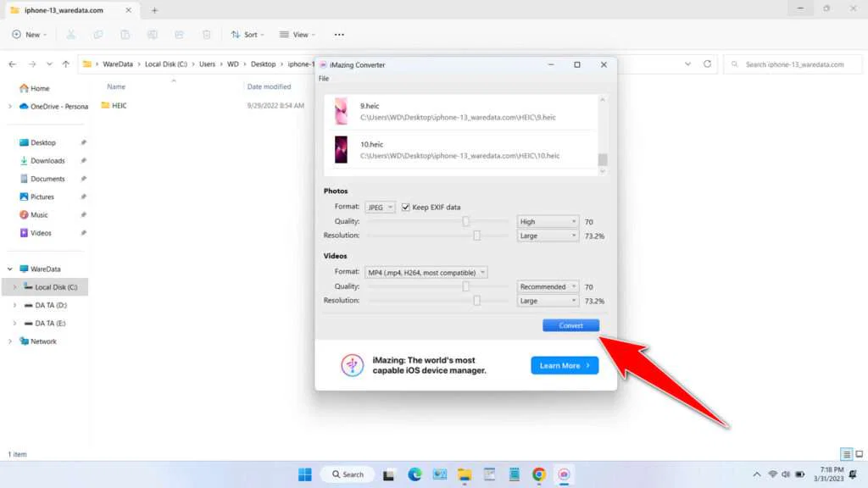The width and height of the screenshot is (868, 488).
Task: Open Microsoft Edge from the taskbar
Action: (x=415, y=474)
